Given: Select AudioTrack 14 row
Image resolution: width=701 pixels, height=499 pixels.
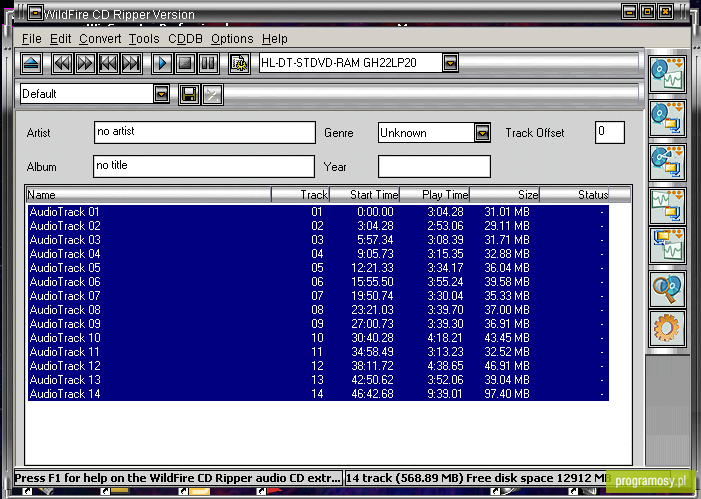Looking at the screenshot, I should coord(318,394).
